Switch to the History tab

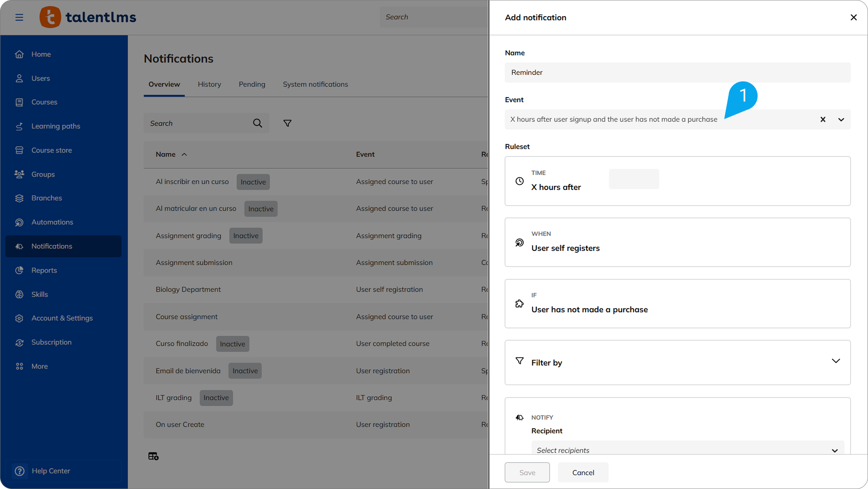tap(209, 84)
